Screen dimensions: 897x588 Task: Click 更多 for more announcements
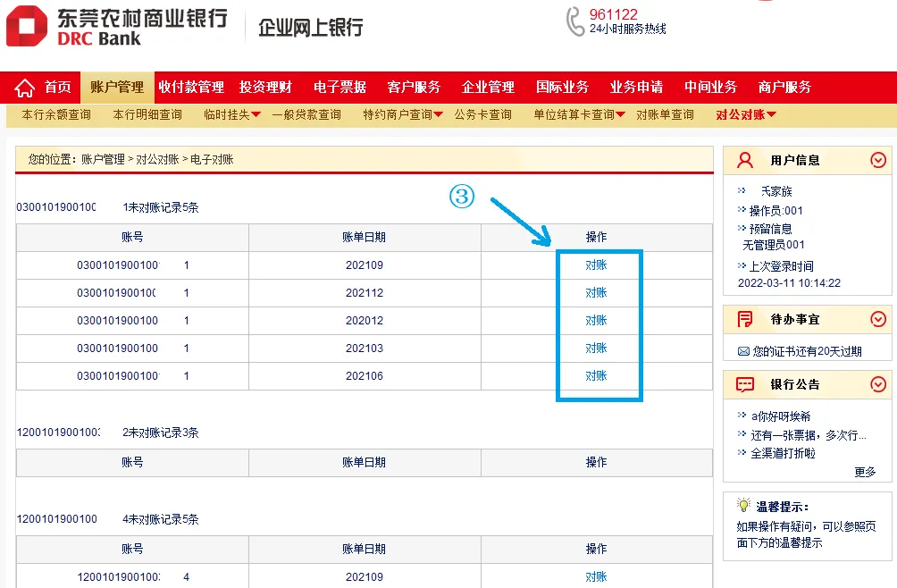tap(865, 472)
